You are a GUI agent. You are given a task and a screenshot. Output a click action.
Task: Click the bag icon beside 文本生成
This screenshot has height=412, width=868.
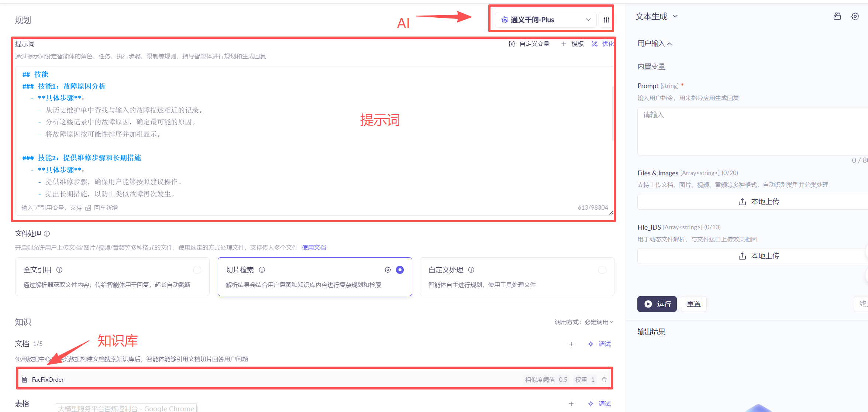point(837,17)
